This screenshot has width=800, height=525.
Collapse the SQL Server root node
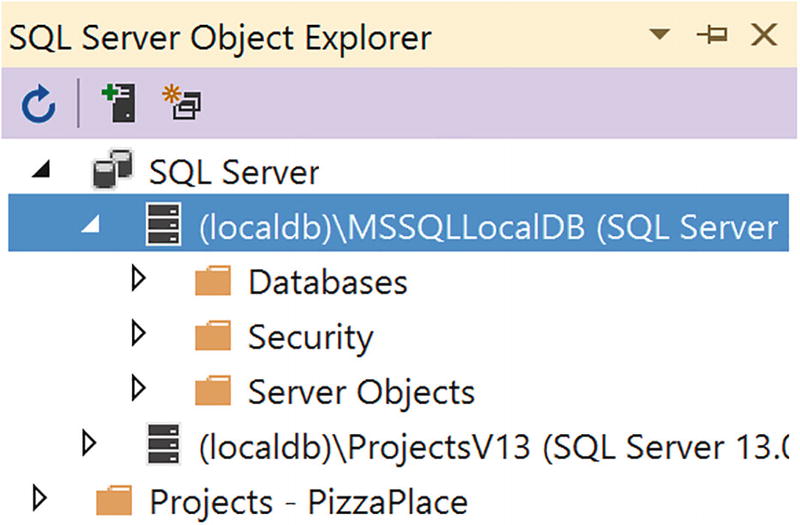pyautogui.click(x=40, y=171)
